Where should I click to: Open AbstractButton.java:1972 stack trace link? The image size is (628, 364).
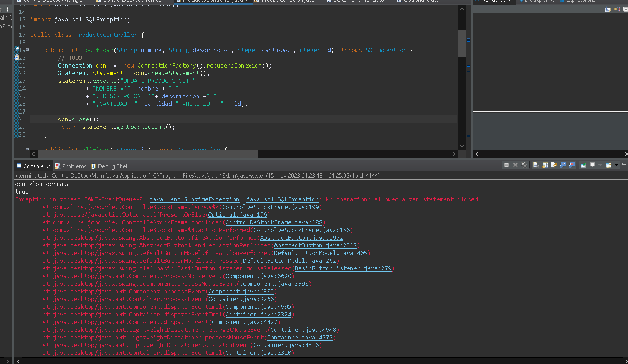[302, 238]
